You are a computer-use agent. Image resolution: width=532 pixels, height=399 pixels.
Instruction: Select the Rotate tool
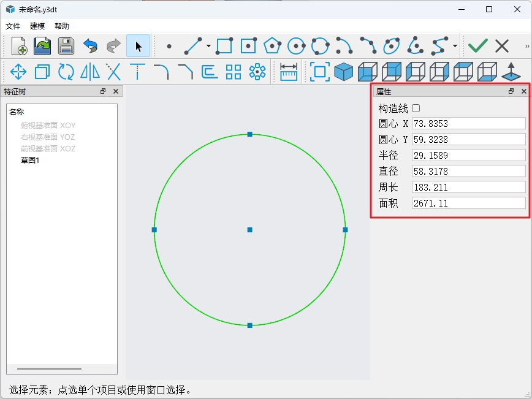pyautogui.click(x=66, y=72)
